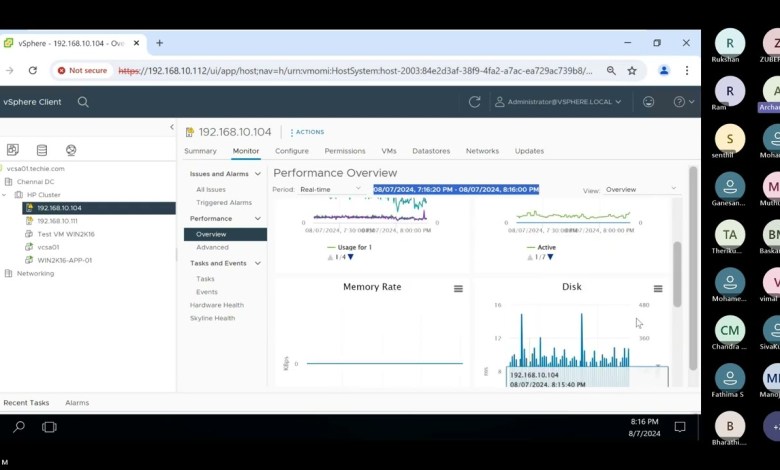Switch to the Datastores tab
Screen dimensions: 780x470
point(431,151)
